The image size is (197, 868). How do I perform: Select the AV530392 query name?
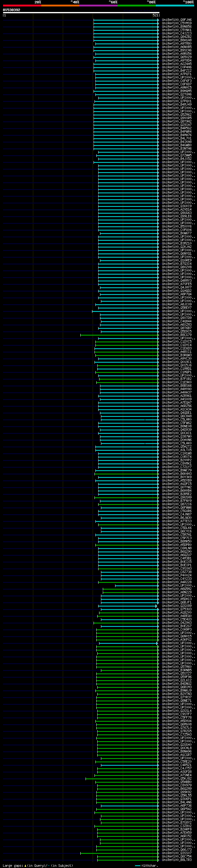pyautogui.click(x=11, y=10)
